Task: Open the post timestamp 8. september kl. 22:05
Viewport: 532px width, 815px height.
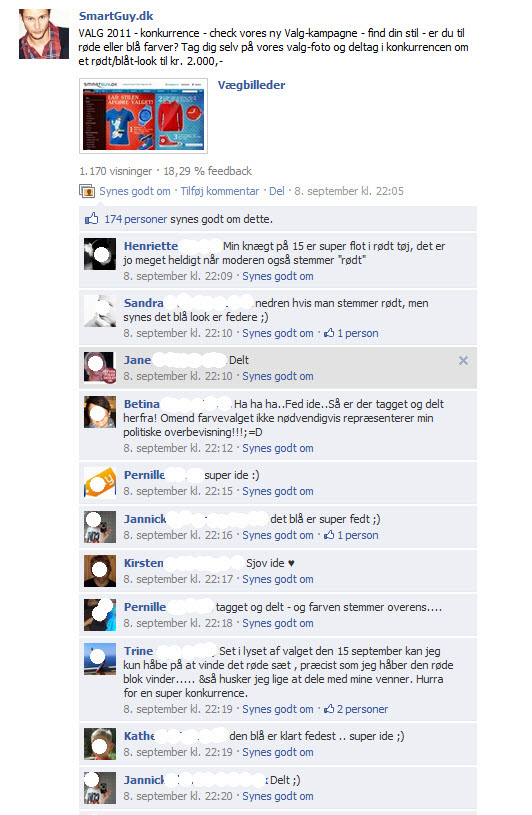Action: pos(349,191)
